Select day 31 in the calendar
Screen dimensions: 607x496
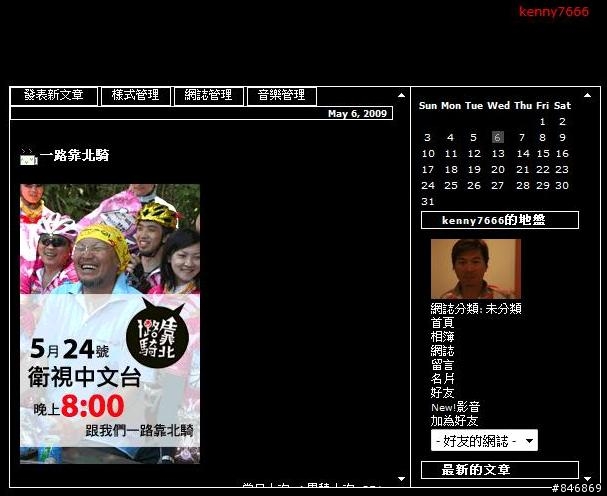tap(428, 201)
